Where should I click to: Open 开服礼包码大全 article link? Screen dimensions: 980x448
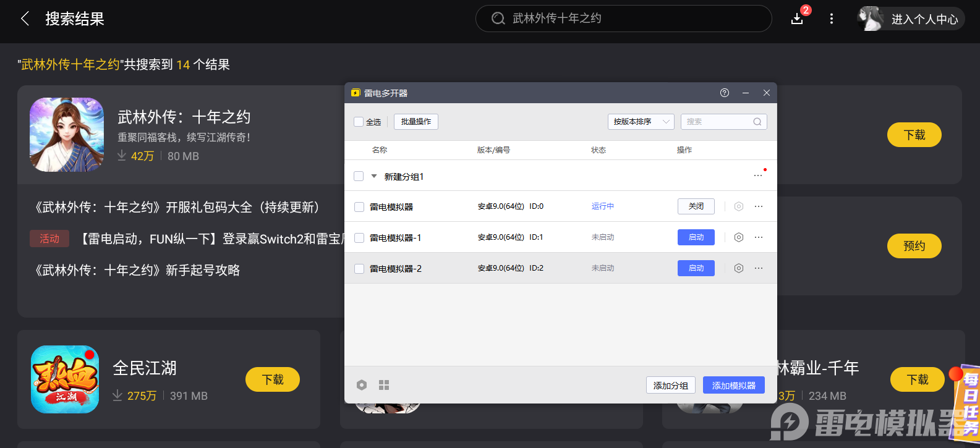click(177, 207)
